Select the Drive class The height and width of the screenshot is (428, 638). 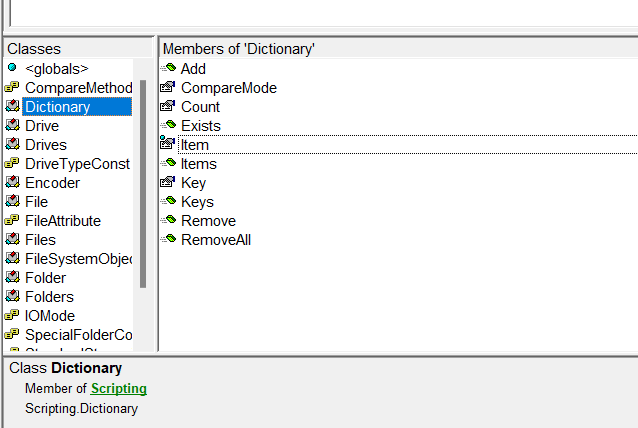tap(42, 126)
